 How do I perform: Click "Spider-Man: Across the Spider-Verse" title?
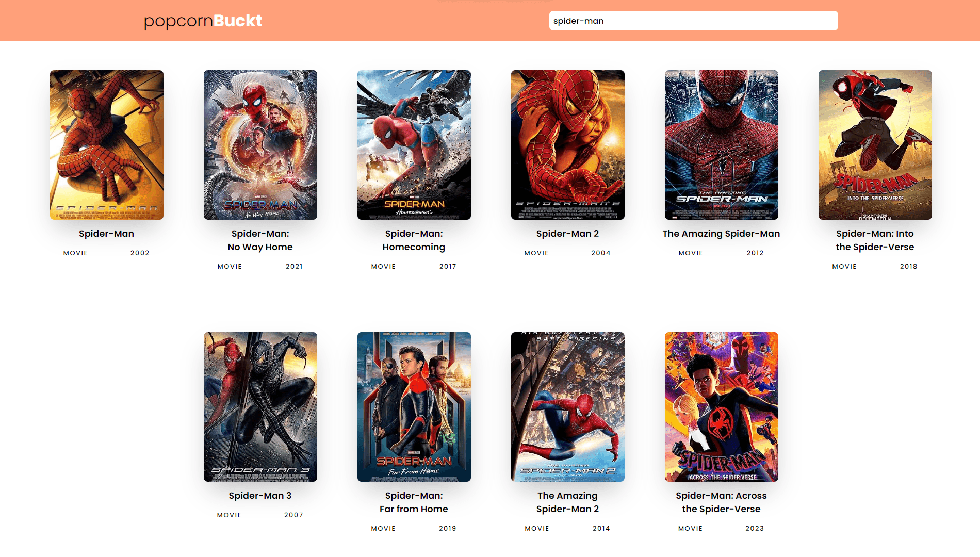click(722, 502)
